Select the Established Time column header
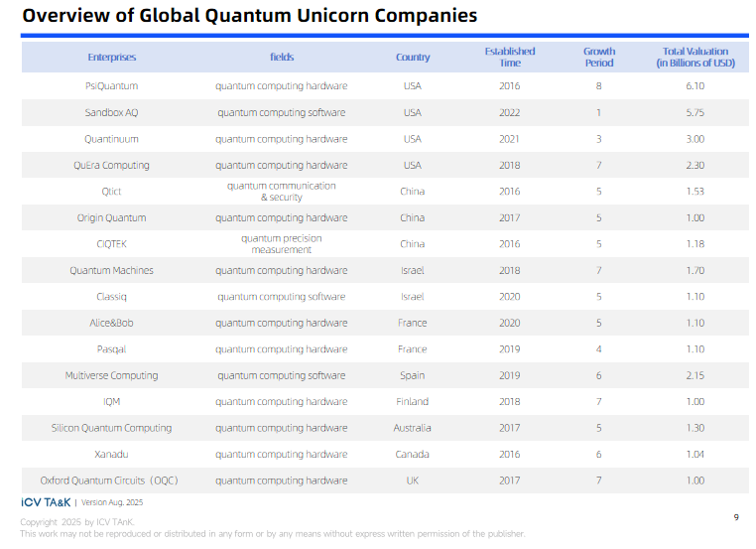 coord(509,57)
